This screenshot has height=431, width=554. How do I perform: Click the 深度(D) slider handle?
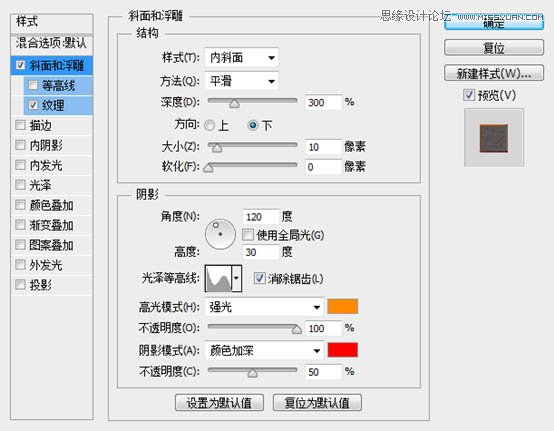point(234,104)
